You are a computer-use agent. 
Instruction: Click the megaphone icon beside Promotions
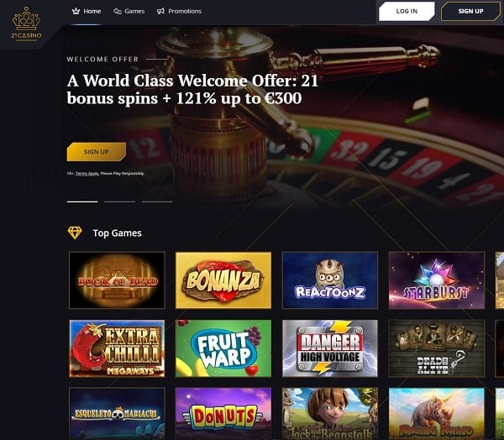(x=160, y=11)
